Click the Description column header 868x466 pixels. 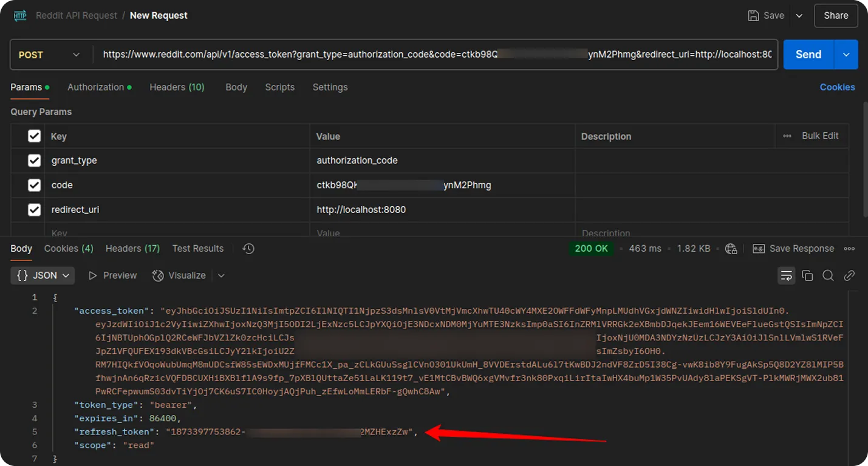pos(606,137)
